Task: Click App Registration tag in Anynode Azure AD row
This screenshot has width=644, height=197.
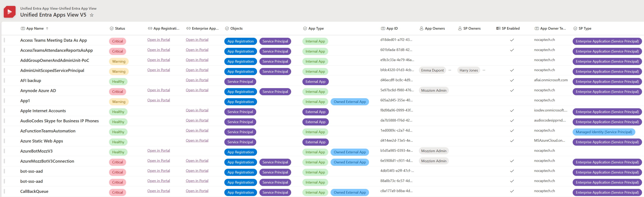Action: (x=240, y=92)
